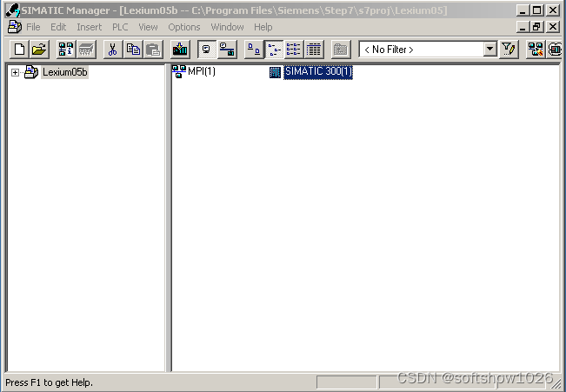The height and width of the screenshot is (392, 566).
Task: Click the MPI(1) network icon
Action: click(179, 71)
